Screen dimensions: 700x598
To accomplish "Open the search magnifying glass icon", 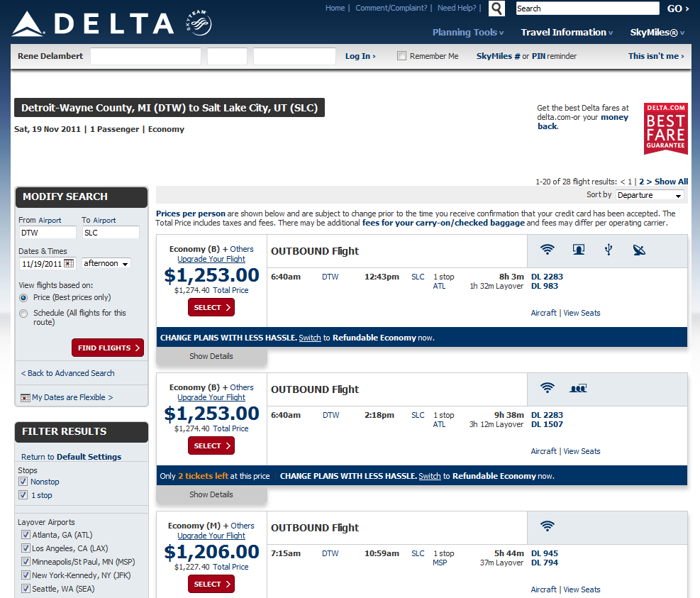I will coord(496,9).
